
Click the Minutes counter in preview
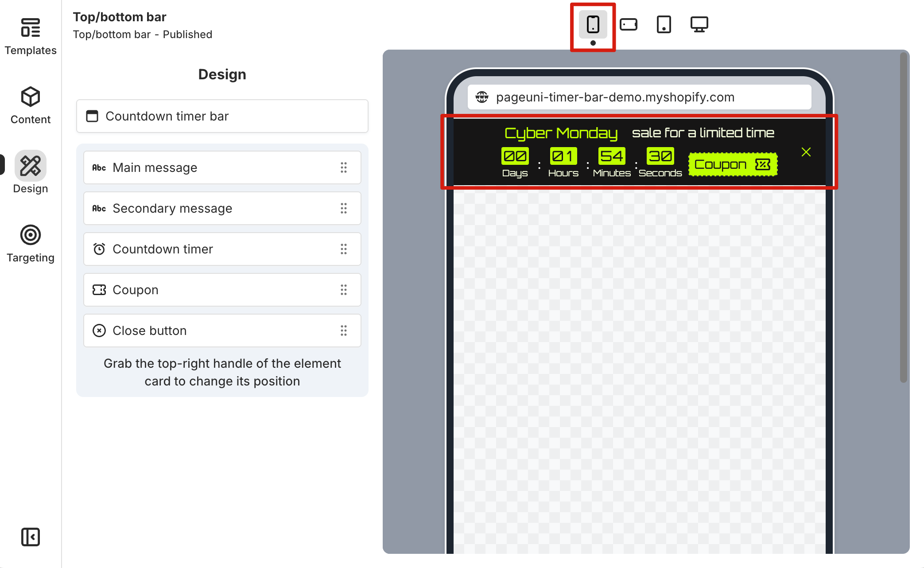[x=612, y=163]
